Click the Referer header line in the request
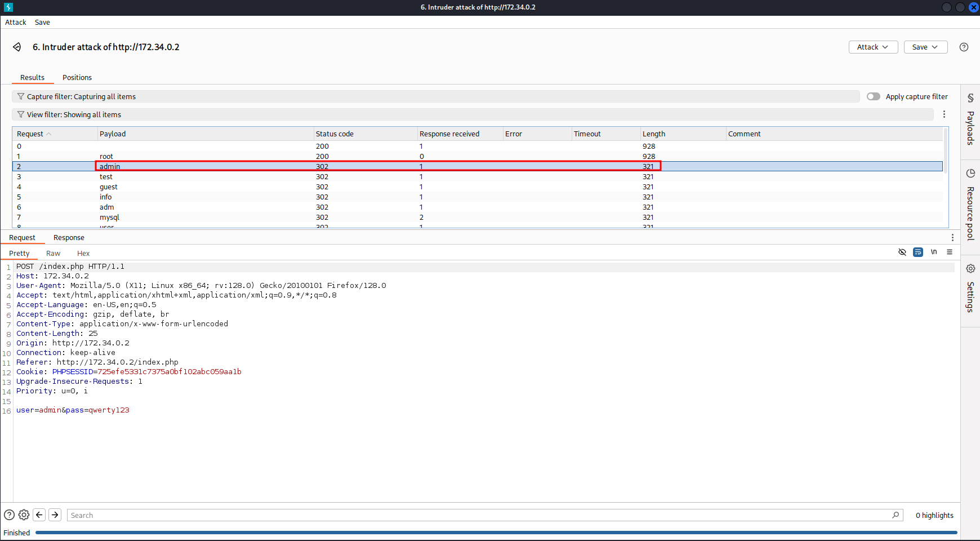 click(97, 362)
